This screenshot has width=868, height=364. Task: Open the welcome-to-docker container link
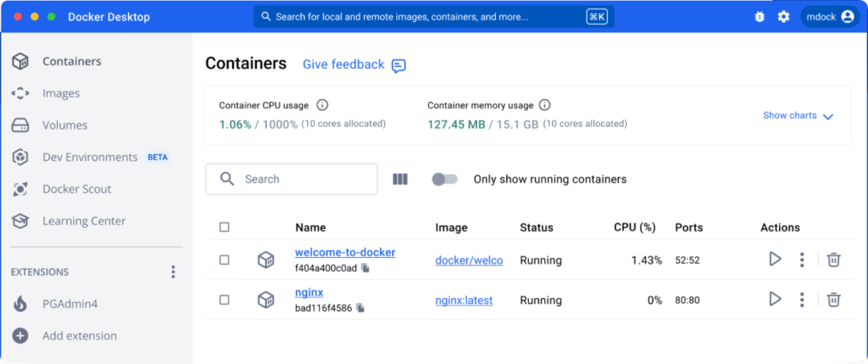[x=345, y=253]
